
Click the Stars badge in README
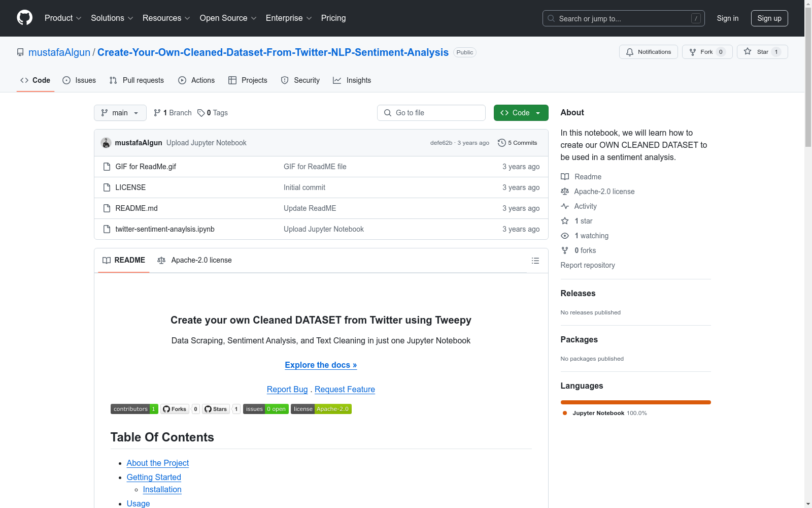(221, 409)
